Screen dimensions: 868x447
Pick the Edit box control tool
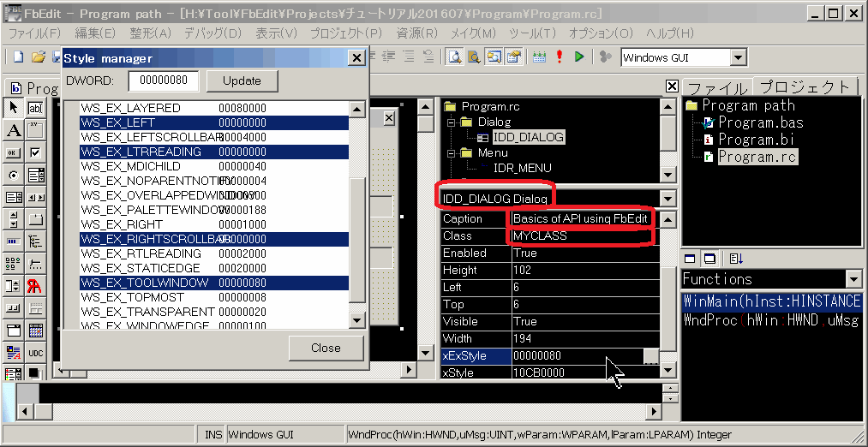pos(35,107)
